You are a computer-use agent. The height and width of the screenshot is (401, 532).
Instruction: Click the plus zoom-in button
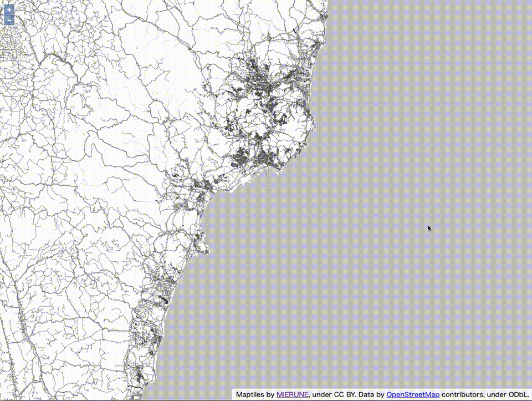9,9
